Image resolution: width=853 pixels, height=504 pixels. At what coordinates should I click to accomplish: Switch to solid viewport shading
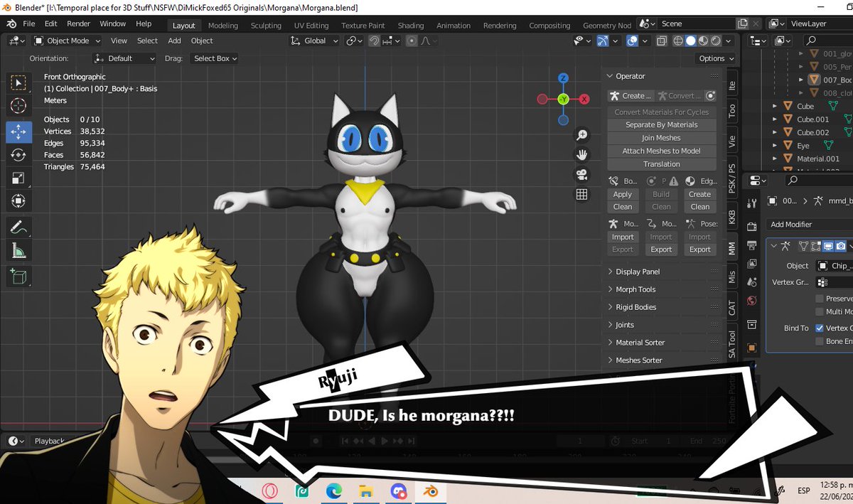690,41
